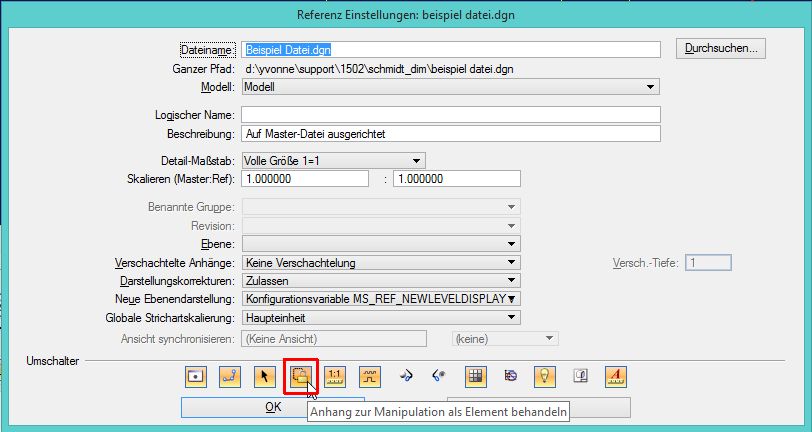Click the Skalieren (Master:Ref) label

point(181,179)
